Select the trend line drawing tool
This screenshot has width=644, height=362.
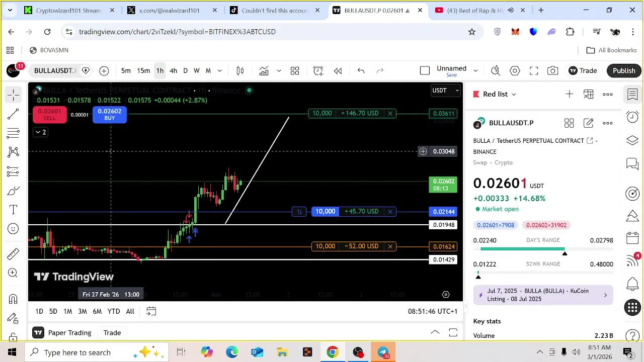14,114
